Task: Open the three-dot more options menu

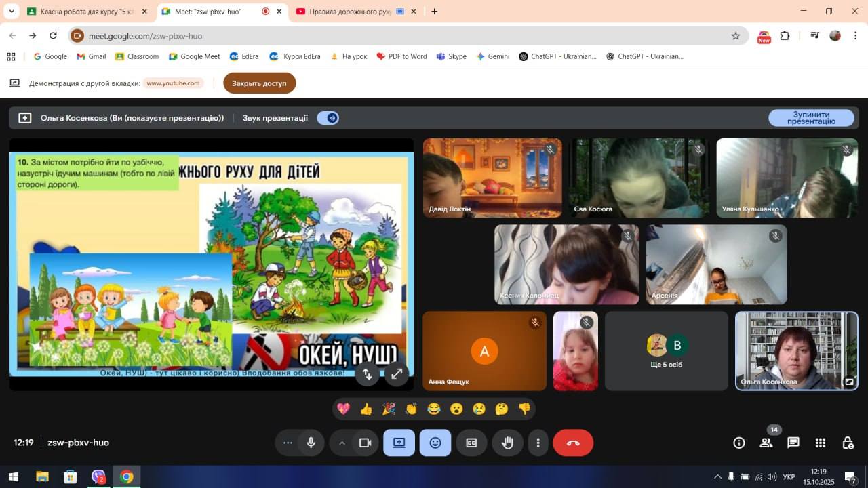Action: coord(538,443)
